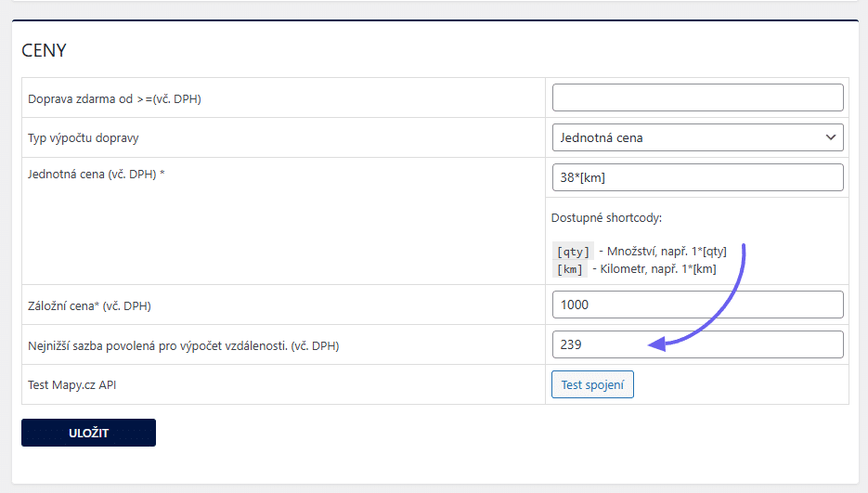Click the "Množství, např. 1*[qty]" description text

pos(667,252)
